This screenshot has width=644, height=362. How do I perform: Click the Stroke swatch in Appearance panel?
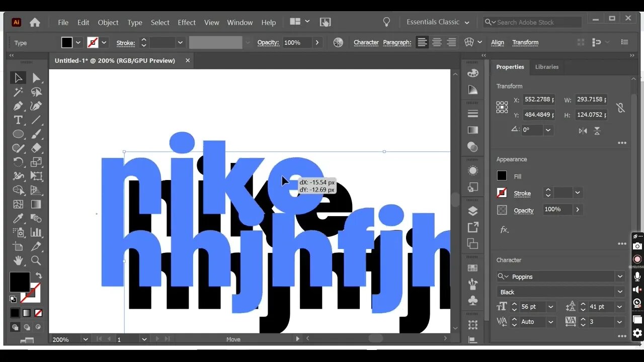[x=502, y=193]
